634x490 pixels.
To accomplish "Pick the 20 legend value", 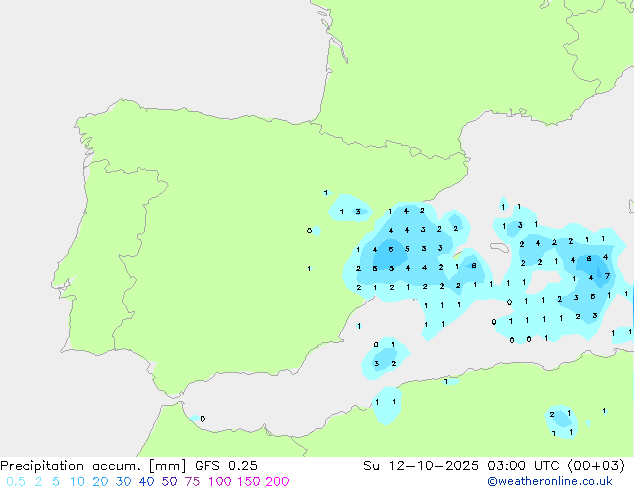I will (100, 482).
